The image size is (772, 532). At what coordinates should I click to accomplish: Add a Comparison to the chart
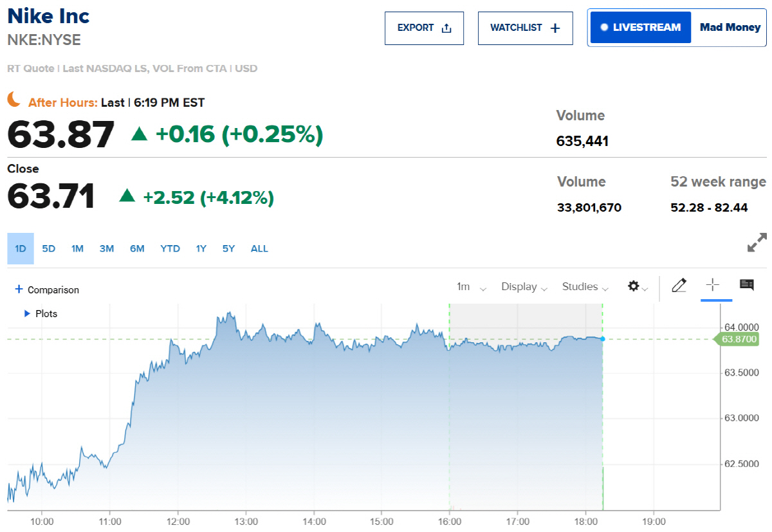click(46, 289)
